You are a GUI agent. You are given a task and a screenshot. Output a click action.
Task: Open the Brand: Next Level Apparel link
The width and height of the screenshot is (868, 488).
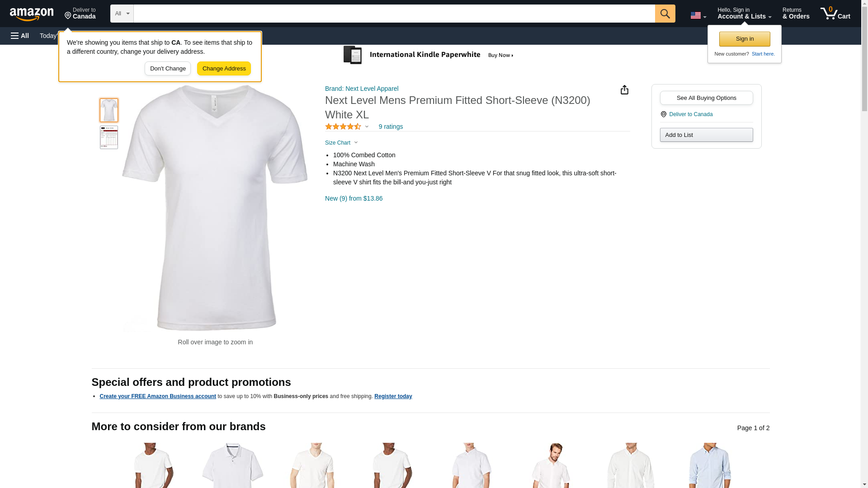[x=362, y=89]
